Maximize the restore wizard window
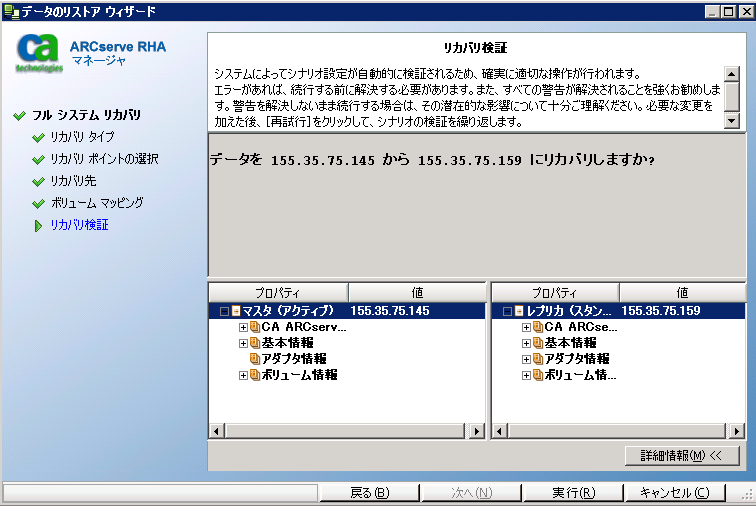 pos(729,11)
